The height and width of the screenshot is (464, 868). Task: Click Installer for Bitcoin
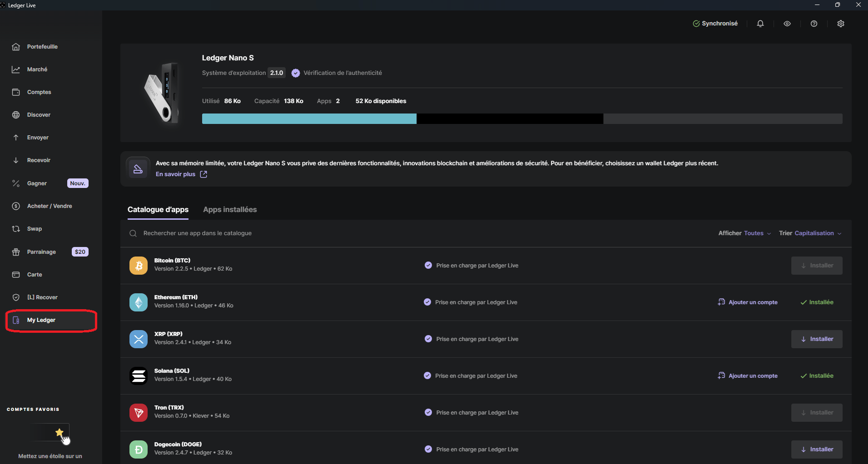(817, 266)
